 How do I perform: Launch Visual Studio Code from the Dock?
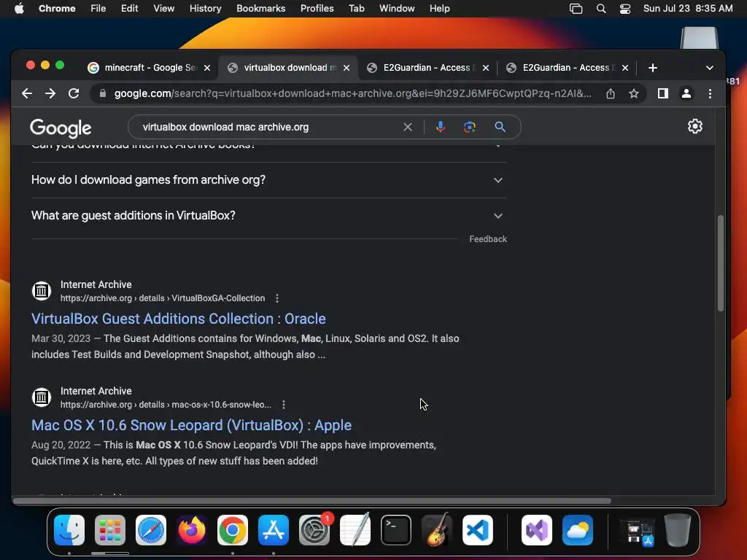[x=478, y=530]
